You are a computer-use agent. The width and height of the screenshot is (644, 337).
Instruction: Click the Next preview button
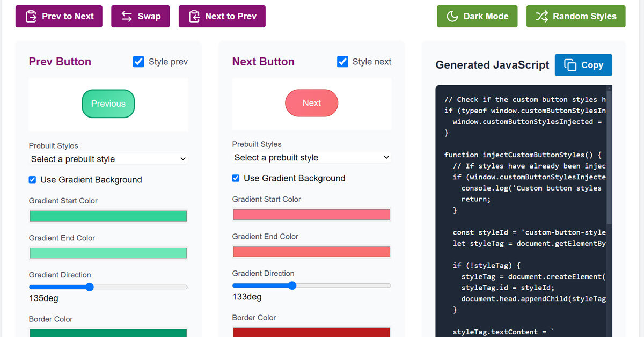[311, 102]
